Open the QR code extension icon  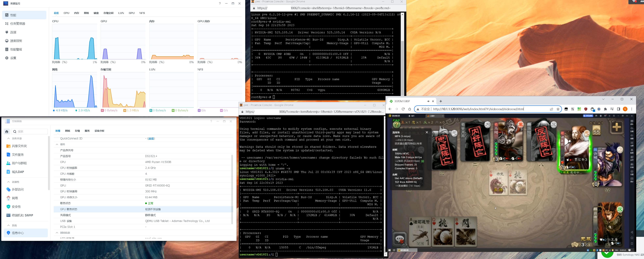point(573,109)
